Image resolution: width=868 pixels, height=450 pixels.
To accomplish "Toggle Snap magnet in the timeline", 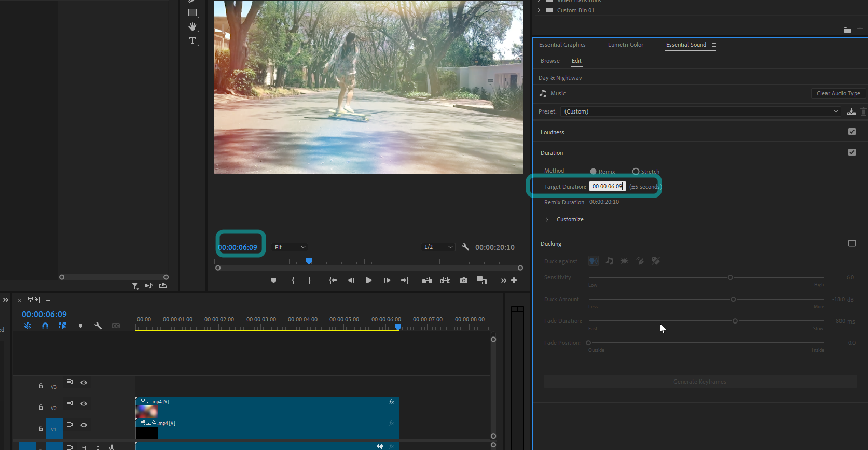I will 45,326.
